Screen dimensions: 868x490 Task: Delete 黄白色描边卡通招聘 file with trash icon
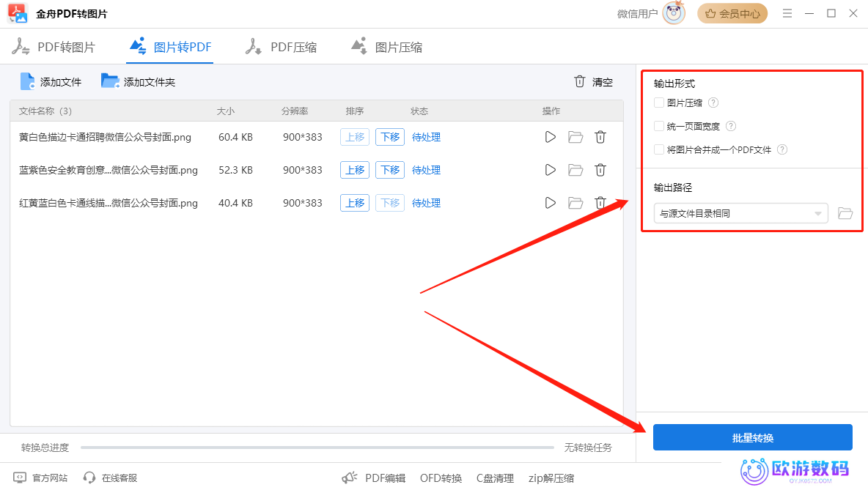pos(600,137)
